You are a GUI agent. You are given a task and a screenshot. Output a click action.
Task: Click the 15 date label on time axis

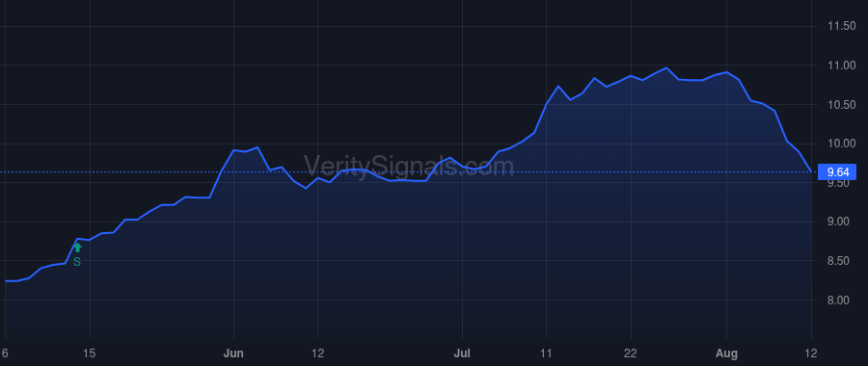point(90,353)
